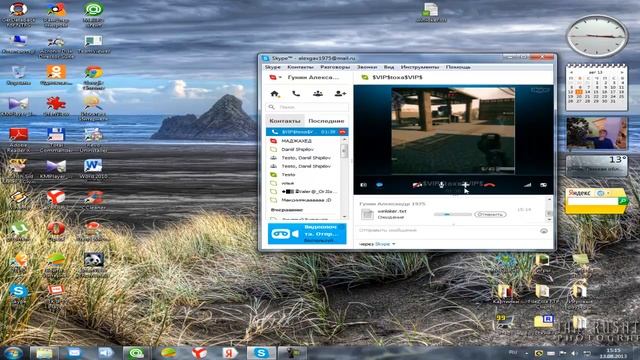Hide the contacts list with the call bar's left icon
This screenshot has width=640, height=360.
(x=363, y=185)
